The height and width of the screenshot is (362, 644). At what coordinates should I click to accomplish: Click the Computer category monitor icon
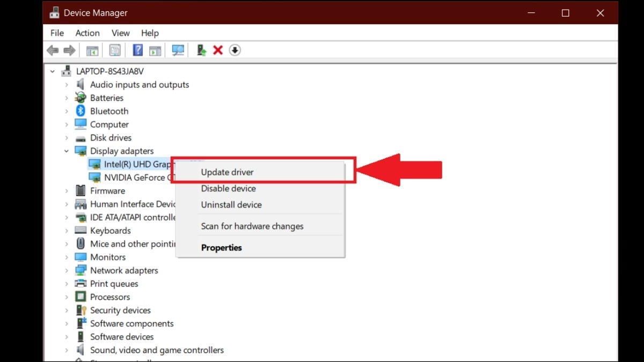tap(80, 124)
